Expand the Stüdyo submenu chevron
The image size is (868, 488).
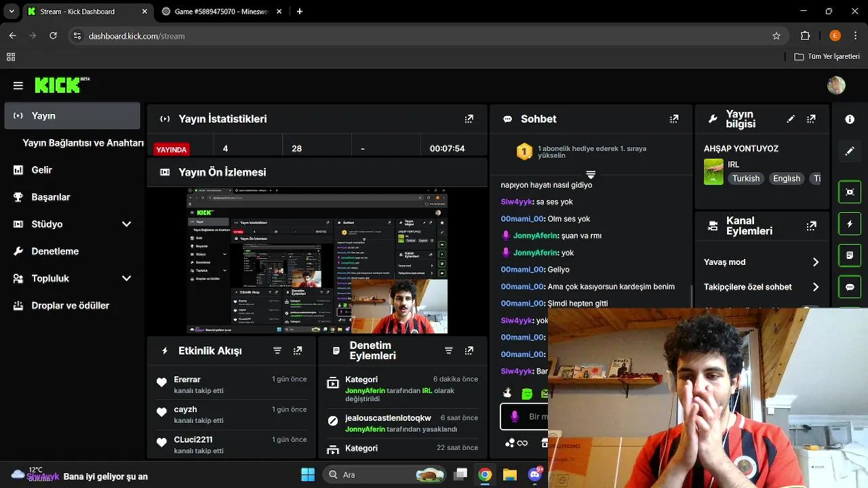point(126,224)
